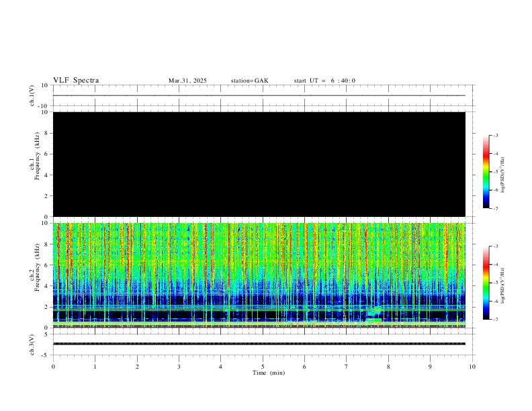Click the ch.2 "Frequency (kHz)" axis label
The width and height of the screenshot is (532, 411).
pos(37,267)
